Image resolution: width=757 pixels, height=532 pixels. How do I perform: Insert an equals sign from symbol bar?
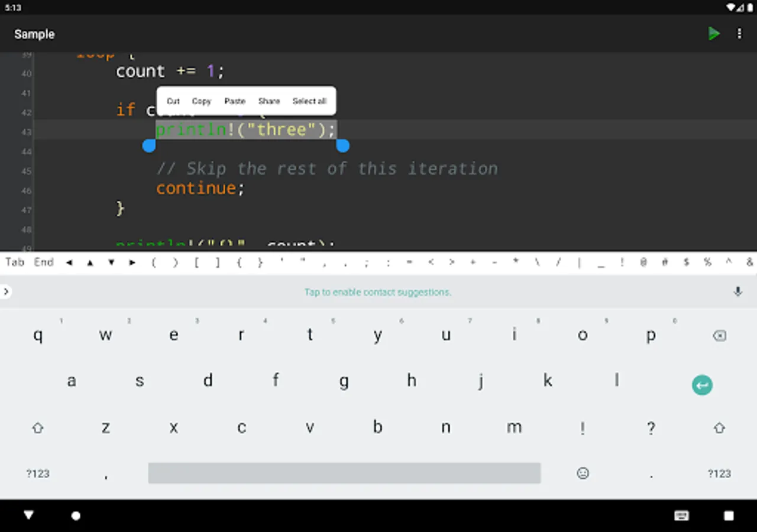[409, 262]
